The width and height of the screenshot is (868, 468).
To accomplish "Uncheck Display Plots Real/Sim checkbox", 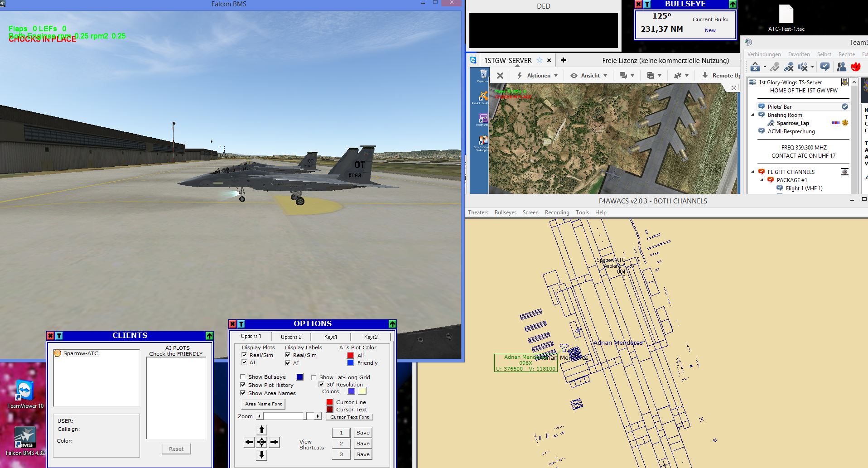I will coord(244,355).
